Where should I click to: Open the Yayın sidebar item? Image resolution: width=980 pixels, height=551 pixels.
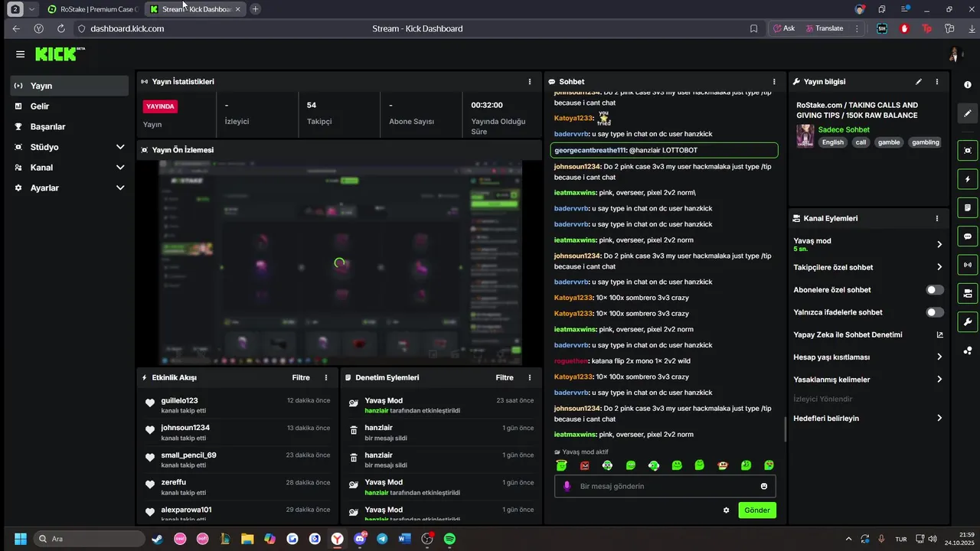tap(70, 86)
